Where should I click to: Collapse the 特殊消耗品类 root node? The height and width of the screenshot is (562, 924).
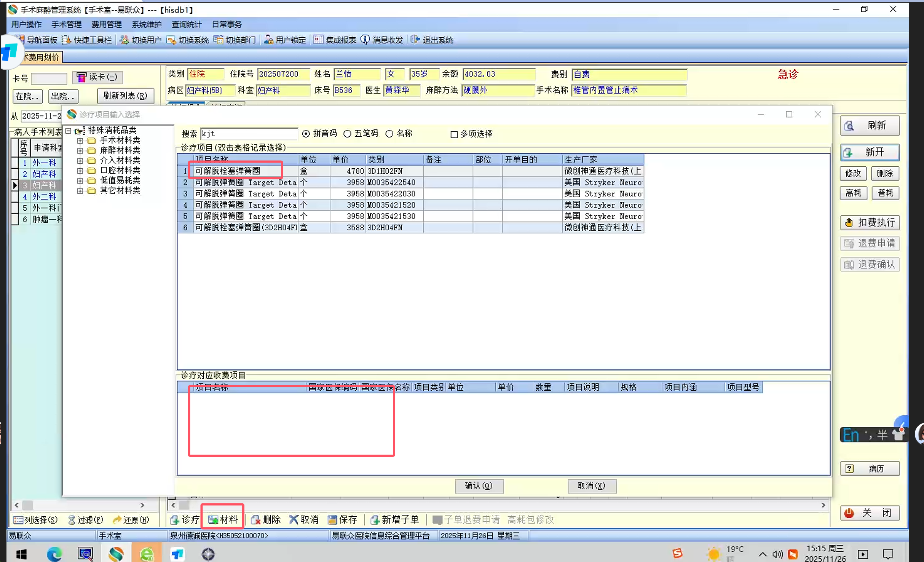[x=68, y=131]
